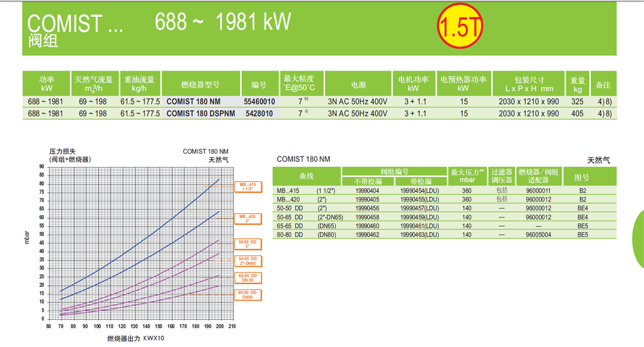Click "COMIST 180 NM" label above the chart
The height and width of the screenshot is (347, 644).
click(206, 152)
